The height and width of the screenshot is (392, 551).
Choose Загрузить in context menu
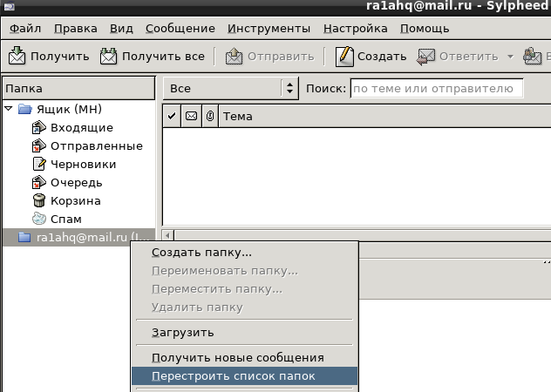pyautogui.click(x=245, y=332)
